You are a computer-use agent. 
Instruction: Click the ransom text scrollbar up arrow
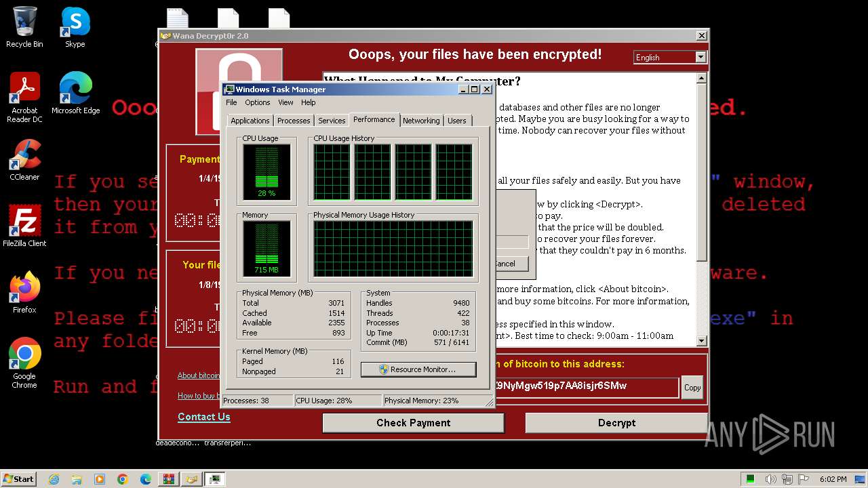(702, 79)
